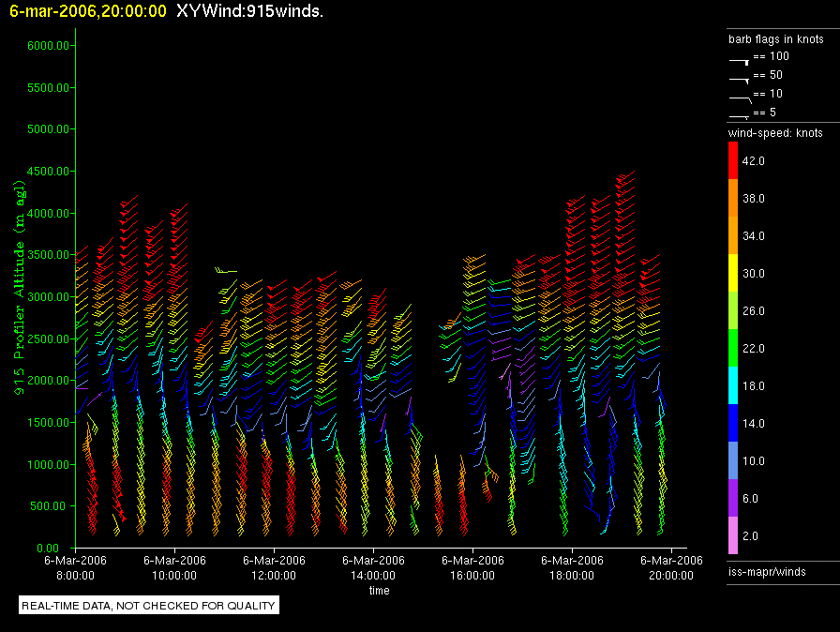Click the 4000.00 altitude tick label
This screenshot has width=840, height=632.
pyautogui.click(x=48, y=213)
